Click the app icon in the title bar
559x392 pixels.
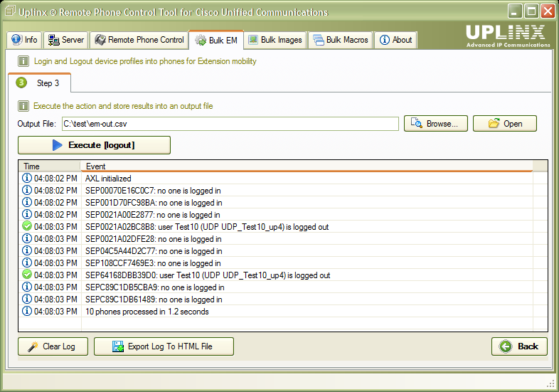pyautogui.click(x=10, y=11)
